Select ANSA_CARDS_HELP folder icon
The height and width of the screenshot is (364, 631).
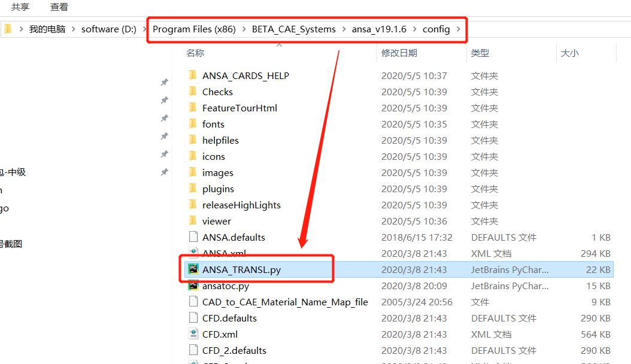[x=193, y=75]
